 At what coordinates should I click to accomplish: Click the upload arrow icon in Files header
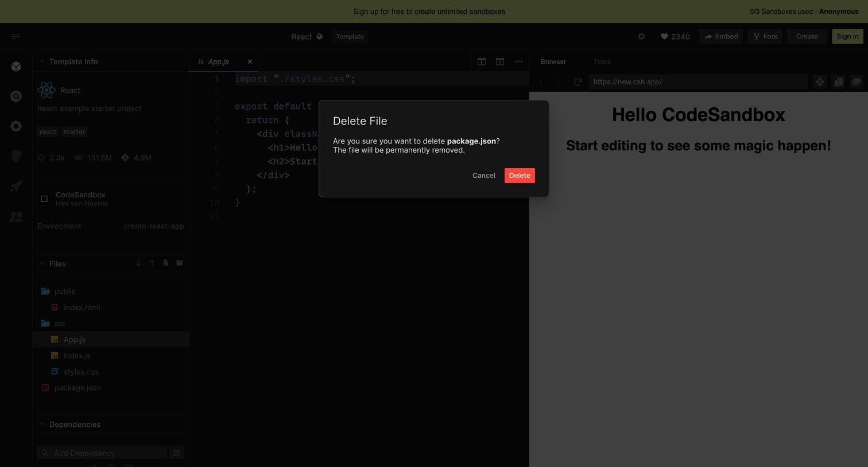152,263
